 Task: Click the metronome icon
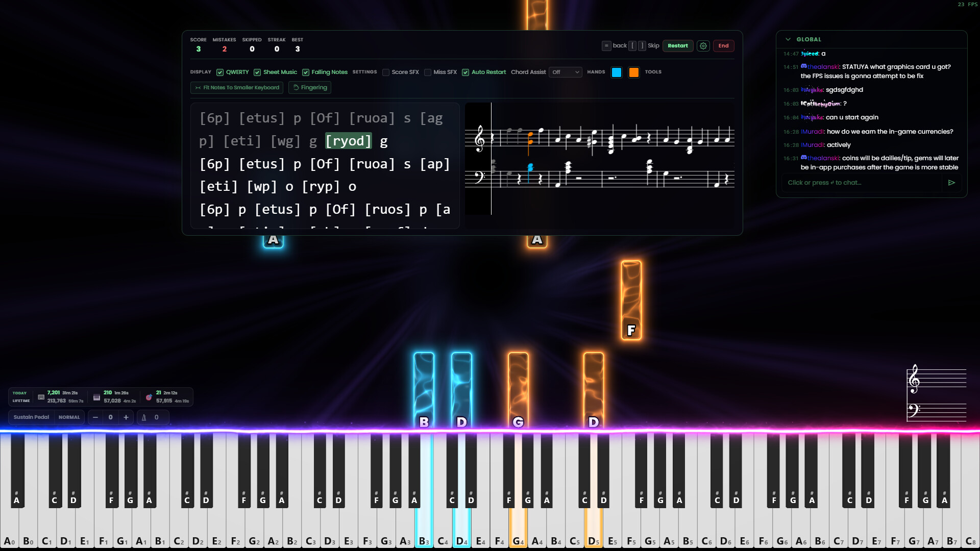pos(144,417)
